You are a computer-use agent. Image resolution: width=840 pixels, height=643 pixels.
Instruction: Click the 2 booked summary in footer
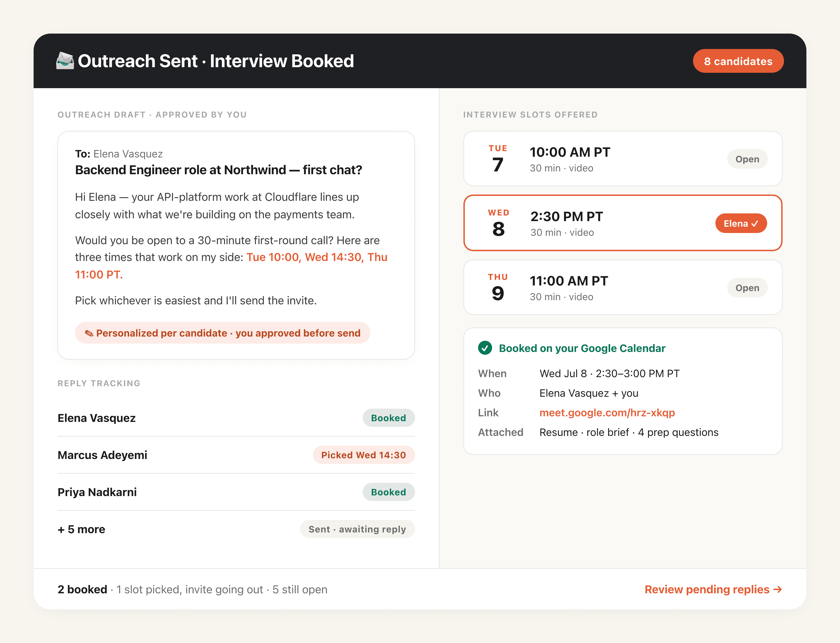coord(82,589)
